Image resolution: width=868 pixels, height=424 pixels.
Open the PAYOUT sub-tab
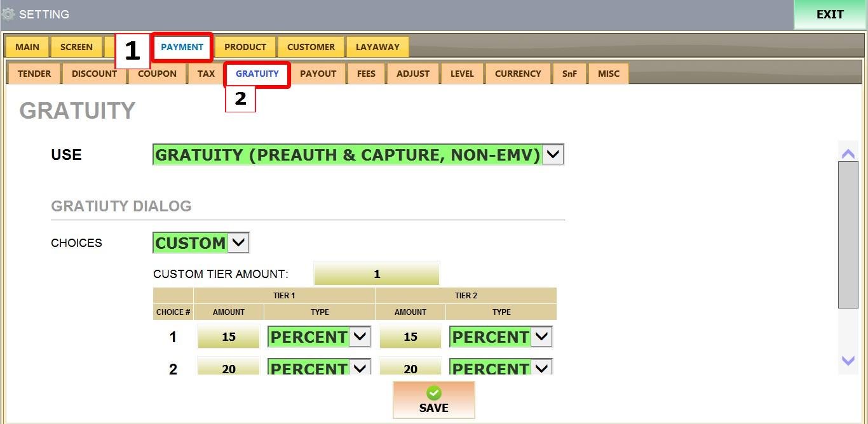pyautogui.click(x=318, y=74)
